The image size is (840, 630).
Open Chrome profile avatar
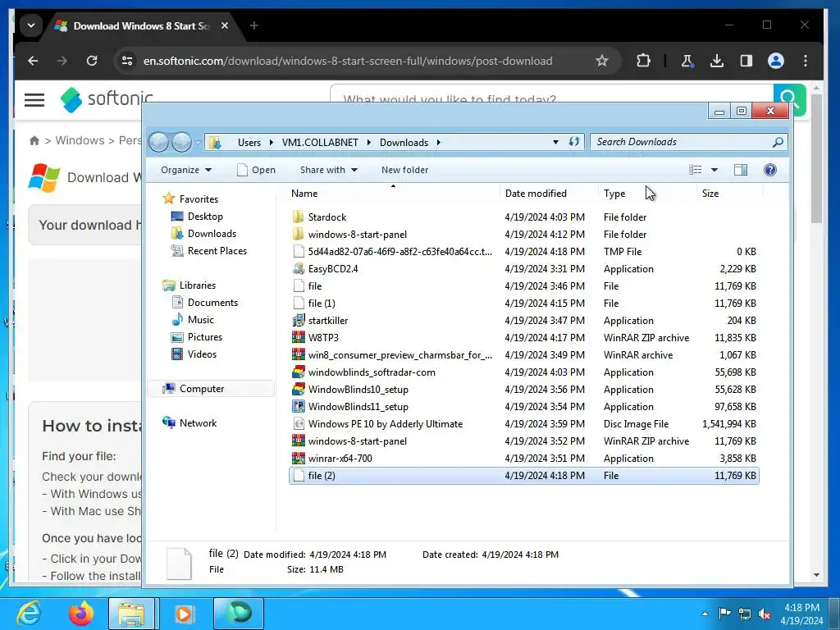pos(776,61)
